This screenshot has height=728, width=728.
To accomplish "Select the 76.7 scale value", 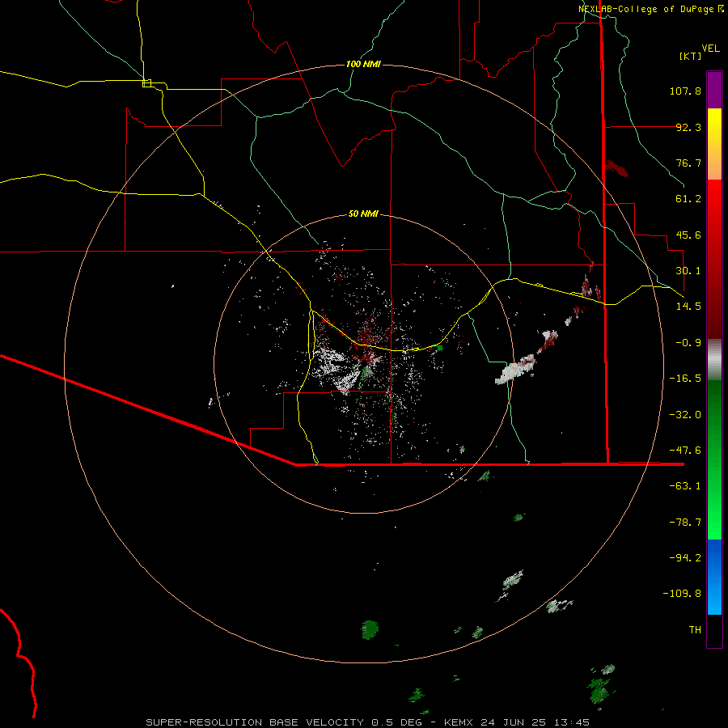I will 688,163.
